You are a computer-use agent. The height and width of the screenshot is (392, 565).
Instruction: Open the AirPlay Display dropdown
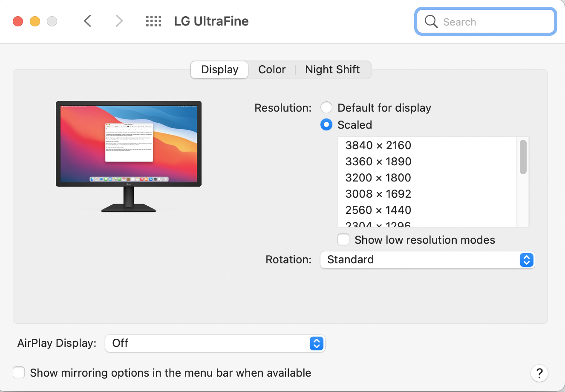(215, 343)
